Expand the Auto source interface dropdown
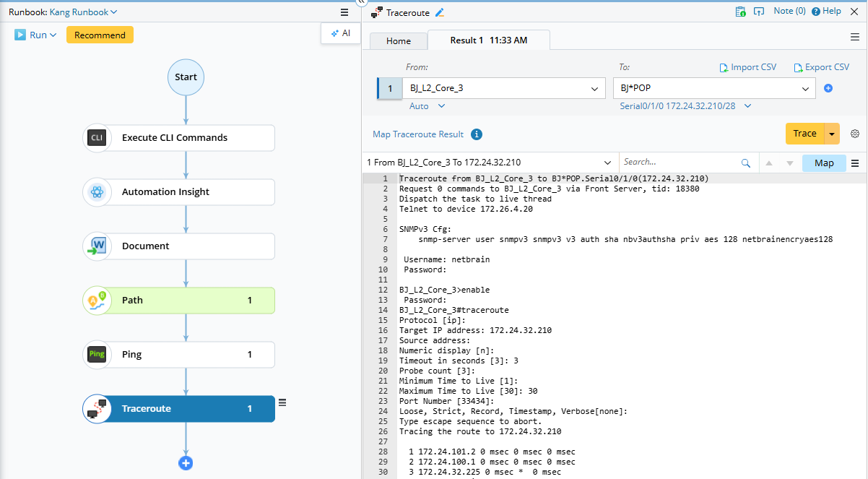This screenshot has width=868, height=479. pos(441,106)
